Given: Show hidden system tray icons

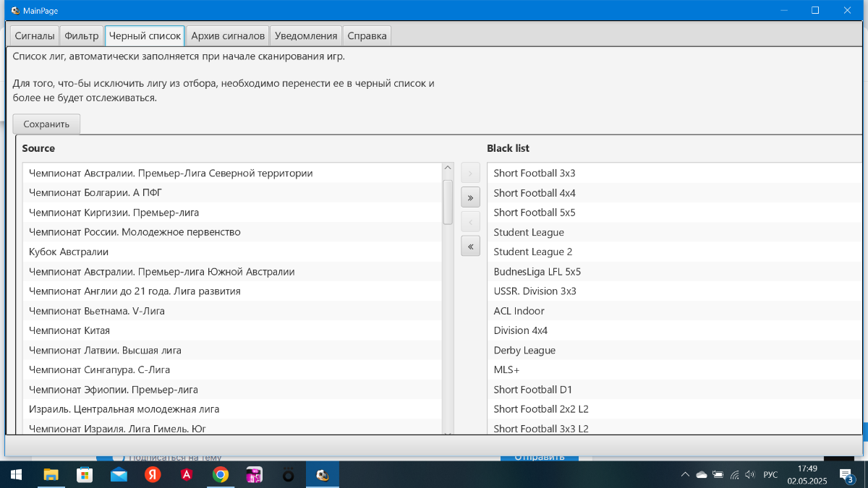Looking at the screenshot, I should pyautogui.click(x=685, y=475).
